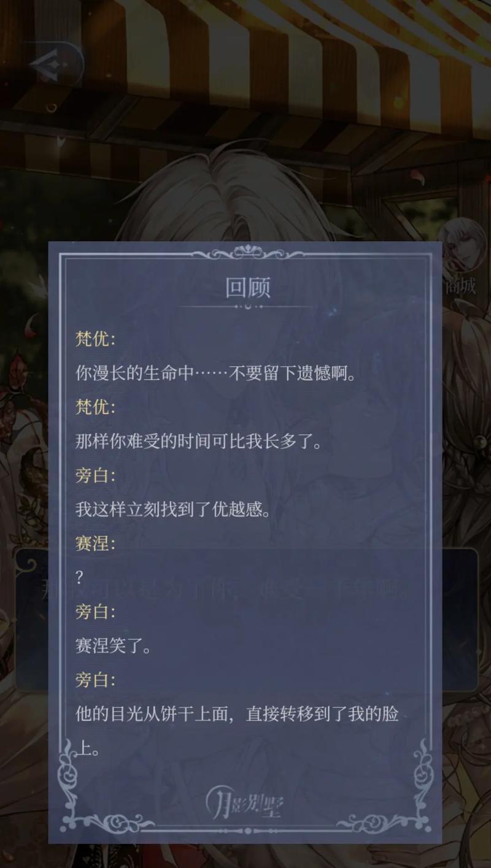Viewport: 491px width, 868px height.
Task: Click the ornamental crest above 回顾
Action: point(247,252)
